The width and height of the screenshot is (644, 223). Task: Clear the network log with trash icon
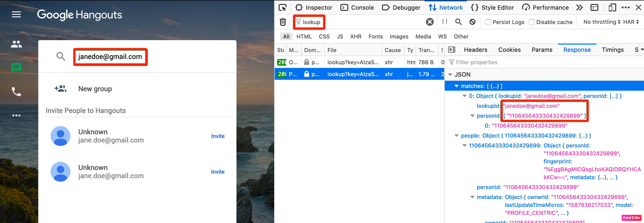(x=283, y=22)
